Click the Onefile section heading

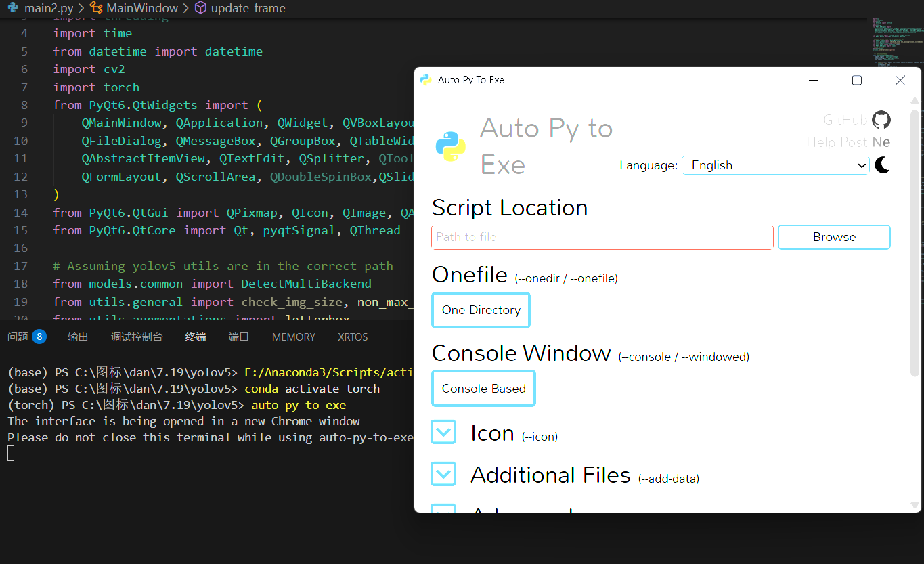point(470,274)
